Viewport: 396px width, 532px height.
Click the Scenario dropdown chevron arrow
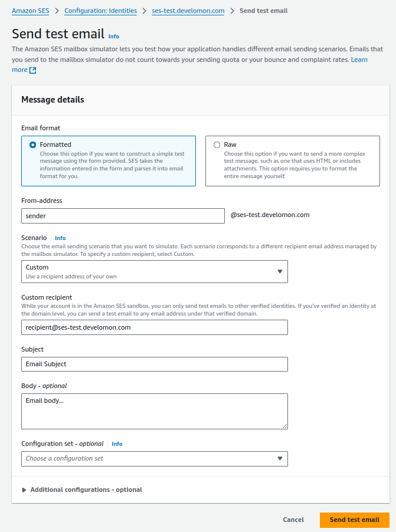(279, 271)
